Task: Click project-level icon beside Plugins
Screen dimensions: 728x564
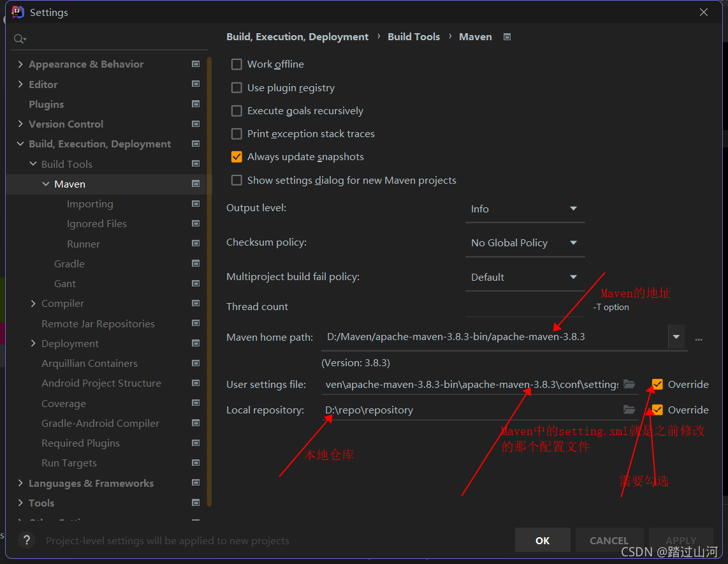Action: 196,104
